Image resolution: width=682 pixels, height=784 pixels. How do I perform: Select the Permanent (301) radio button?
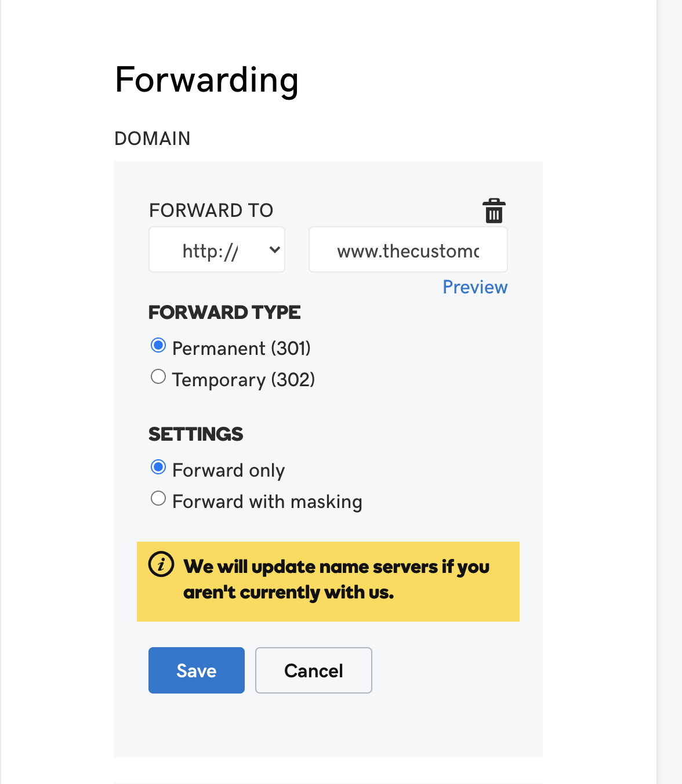[158, 346]
